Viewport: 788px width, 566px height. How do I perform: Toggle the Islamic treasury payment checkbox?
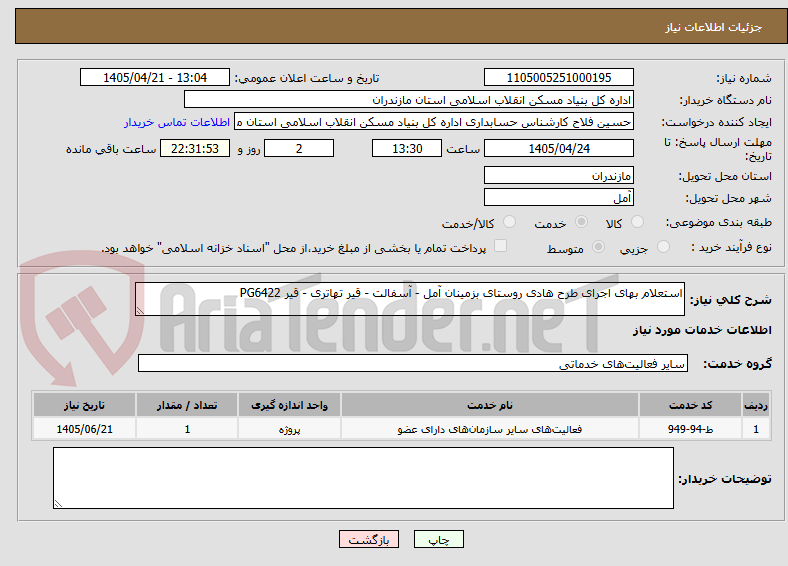500,245
